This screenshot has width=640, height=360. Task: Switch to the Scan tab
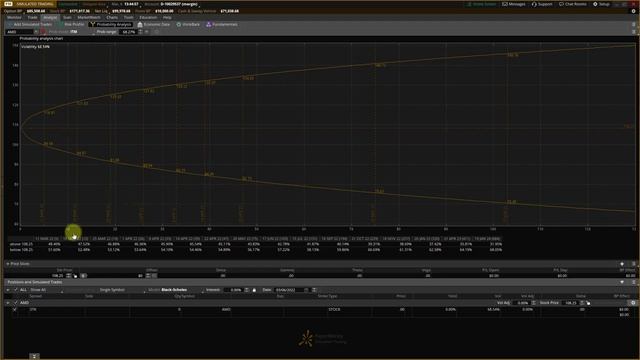click(67, 18)
